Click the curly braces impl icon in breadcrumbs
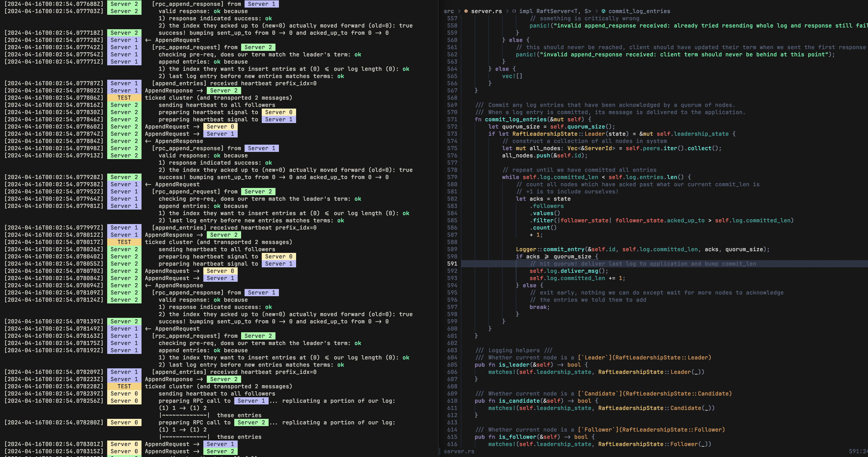 514,11
